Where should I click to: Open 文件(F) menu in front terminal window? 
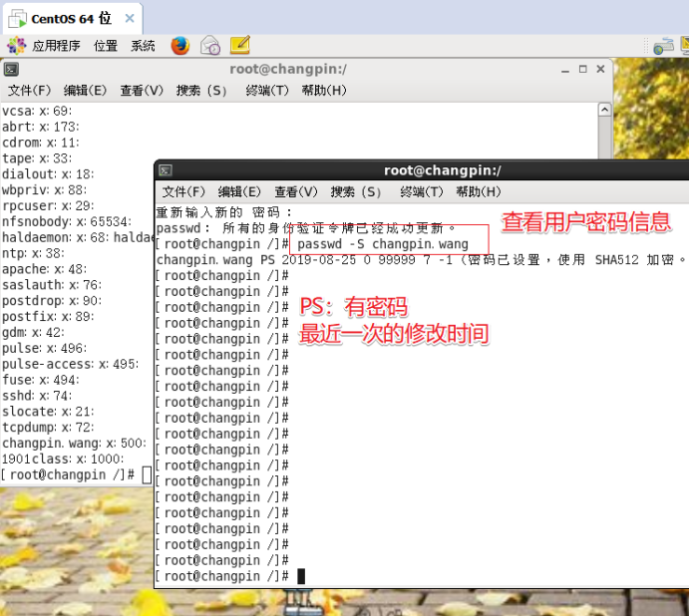pos(183,191)
